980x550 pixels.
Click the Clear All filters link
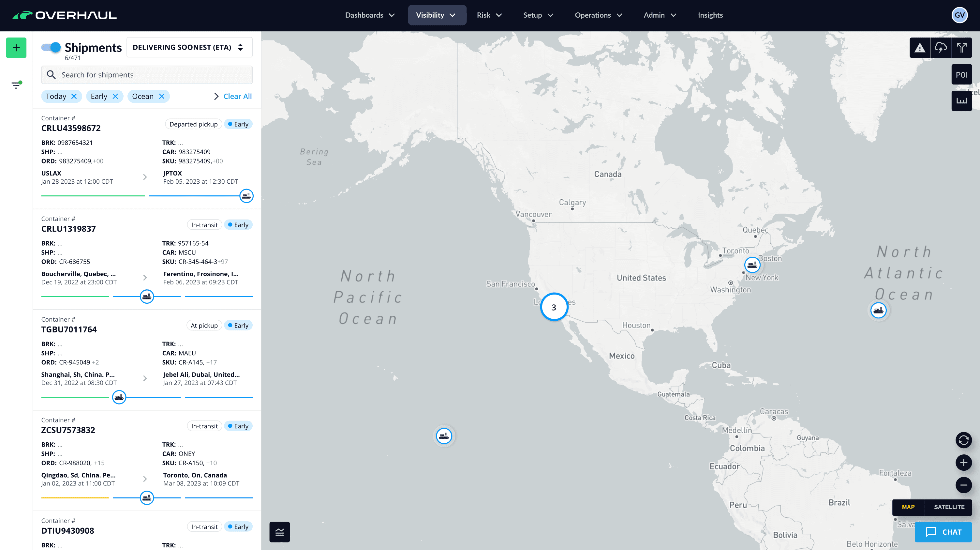point(237,96)
